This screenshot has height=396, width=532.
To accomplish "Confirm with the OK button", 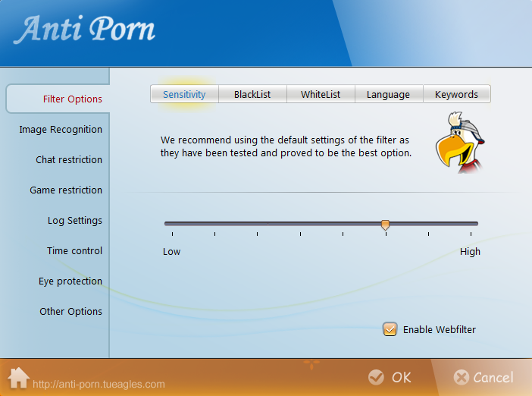I will tap(390, 377).
